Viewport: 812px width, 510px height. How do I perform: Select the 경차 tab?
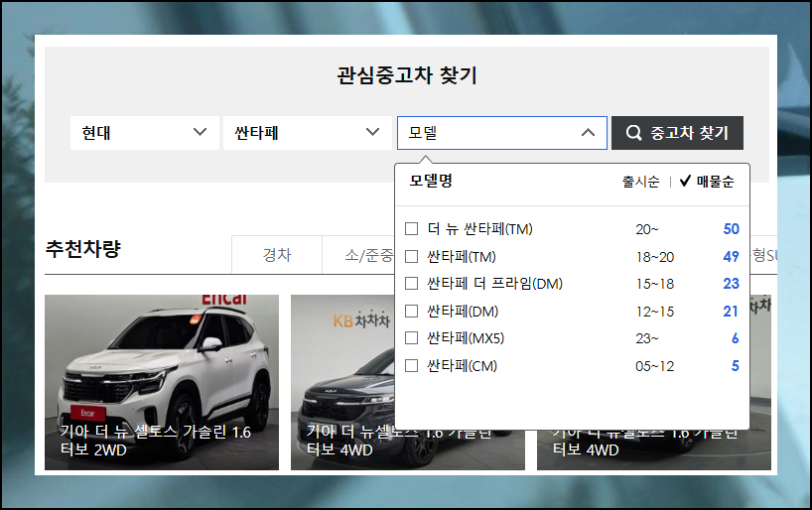277,255
